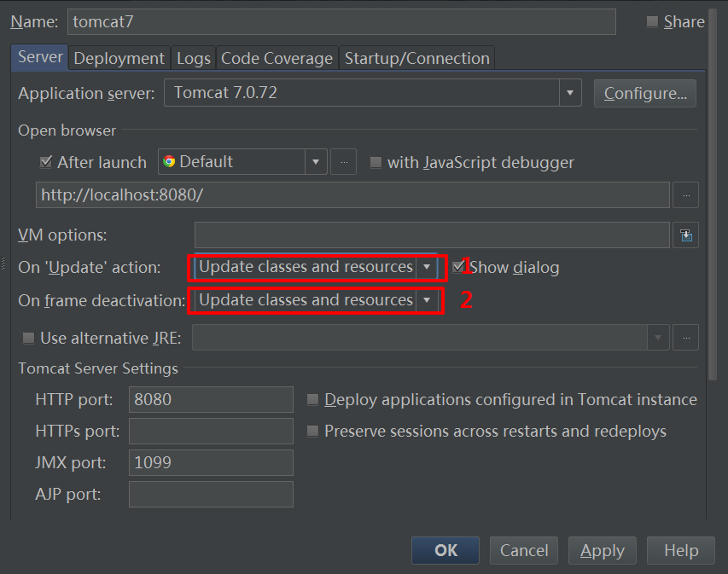728x574 pixels.
Task: Click the Configure button
Action: [644, 93]
